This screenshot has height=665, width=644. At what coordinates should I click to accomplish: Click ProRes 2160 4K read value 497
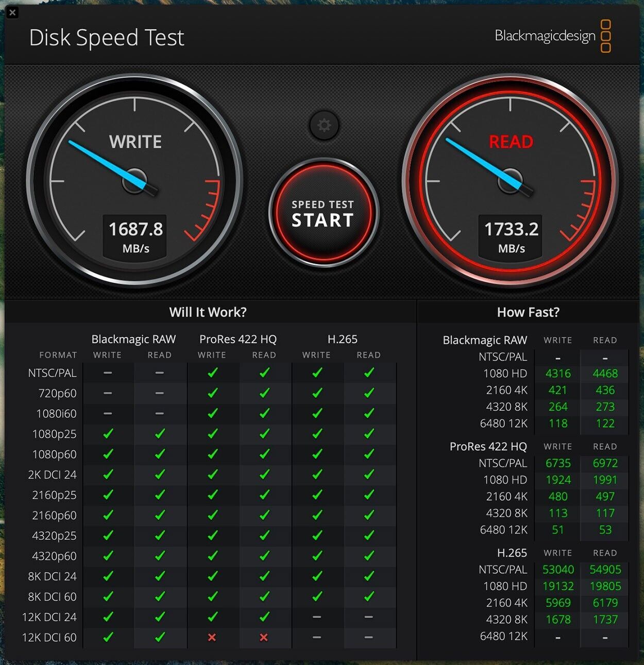click(x=605, y=497)
